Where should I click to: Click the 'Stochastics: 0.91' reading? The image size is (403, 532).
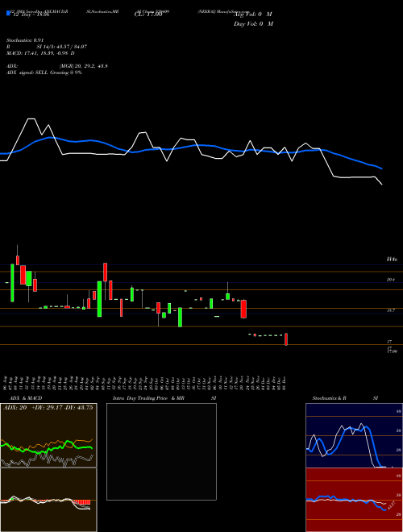[25, 40]
